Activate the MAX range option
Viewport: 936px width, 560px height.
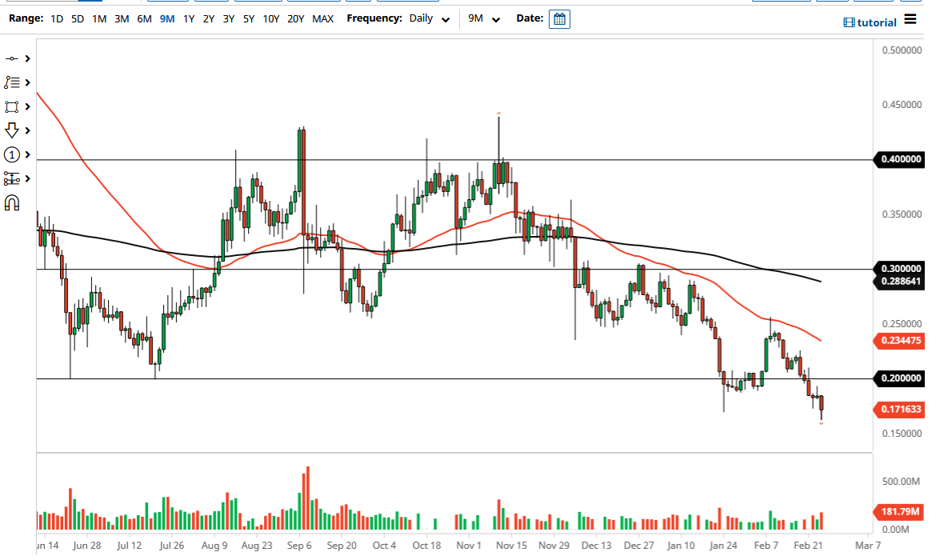pyautogui.click(x=323, y=18)
